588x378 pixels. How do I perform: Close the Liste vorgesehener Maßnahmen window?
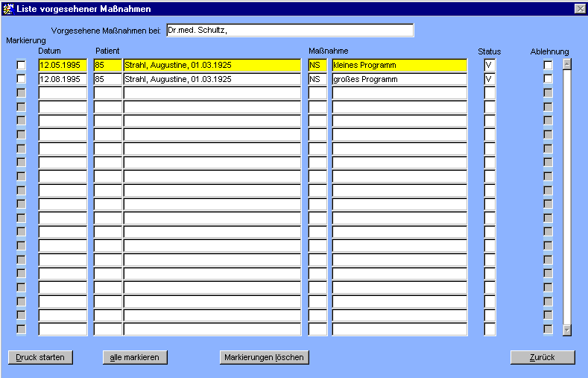pyautogui.click(x=579, y=9)
